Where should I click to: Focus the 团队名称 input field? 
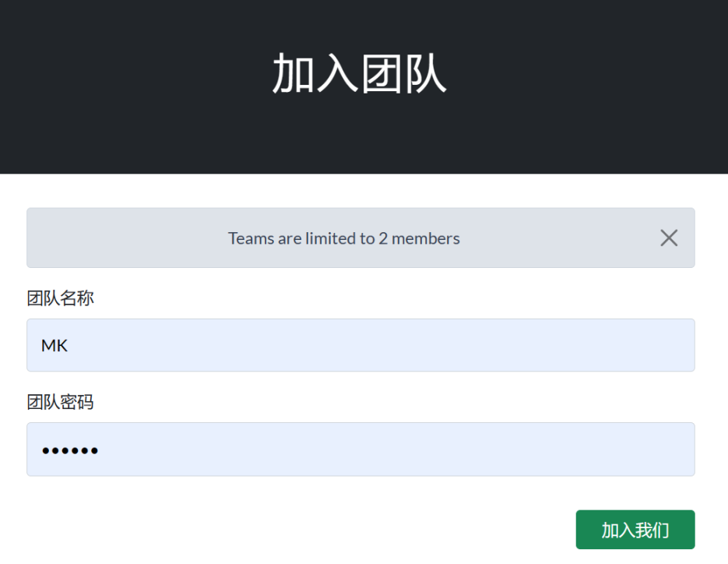[x=360, y=345]
